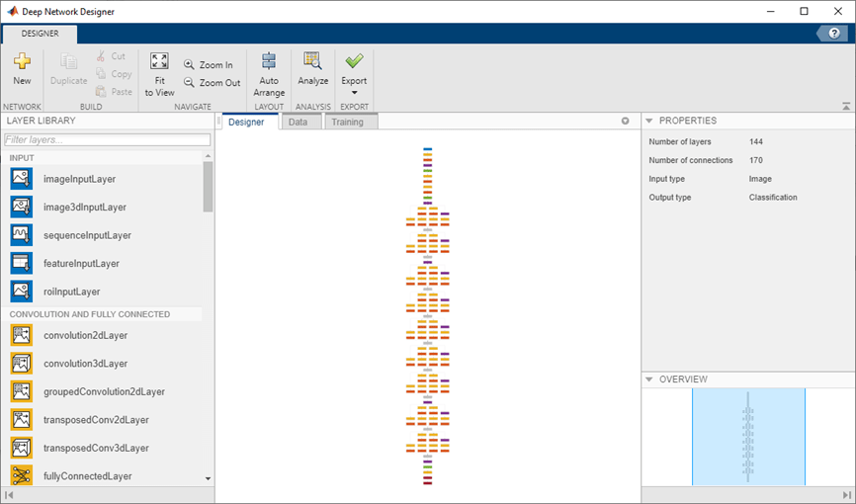The height and width of the screenshot is (504, 856).
Task: Select the featureInputLayer icon
Action: [x=22, y=263]
